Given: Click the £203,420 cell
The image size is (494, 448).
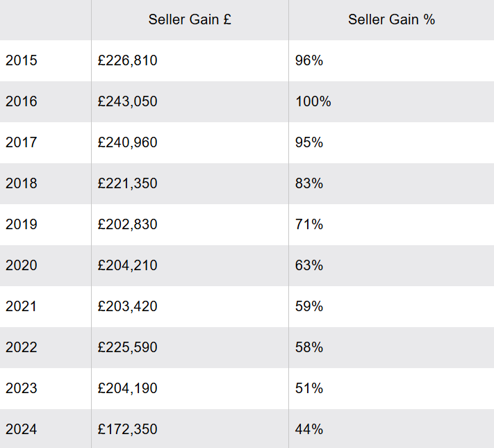Looking at the screenshot, I should [128, 306].
